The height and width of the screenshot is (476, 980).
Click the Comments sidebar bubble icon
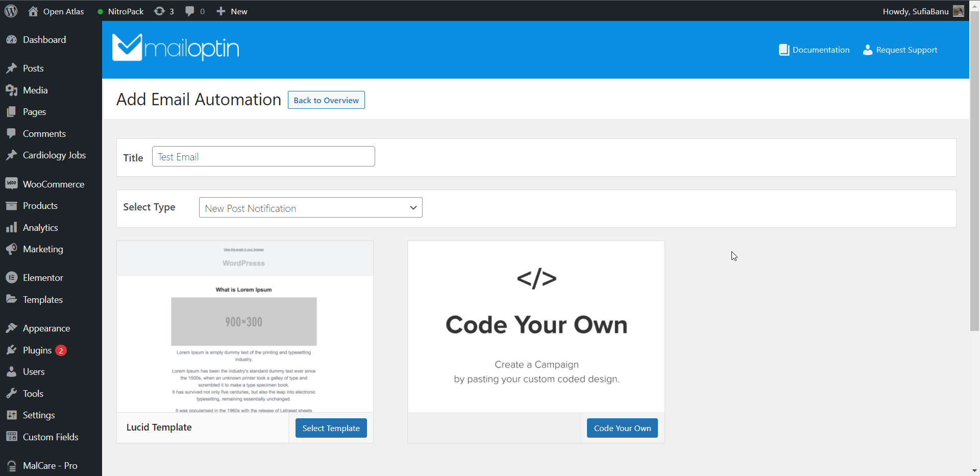tap(11, 134)
